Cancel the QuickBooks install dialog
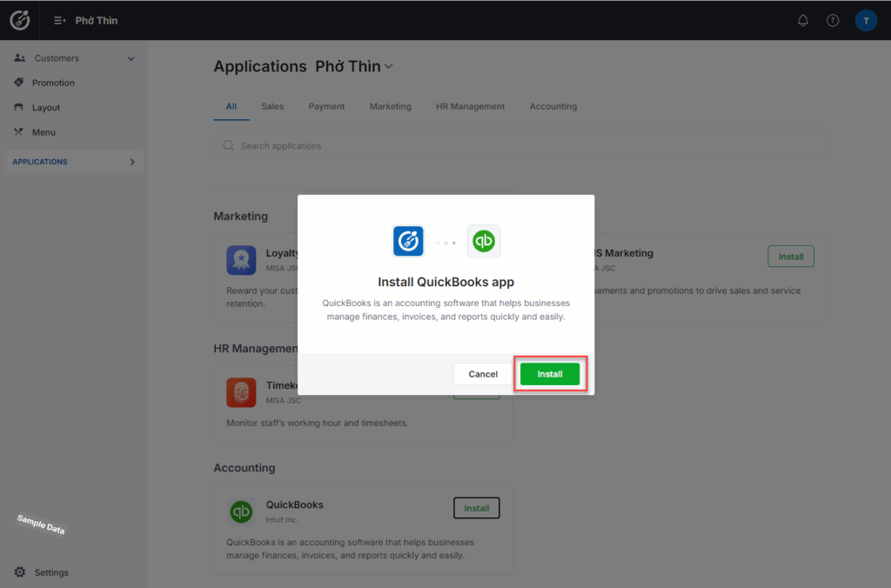Image resolution: width=891 pixels, height=588 pixels. click(x=483, y=374)
